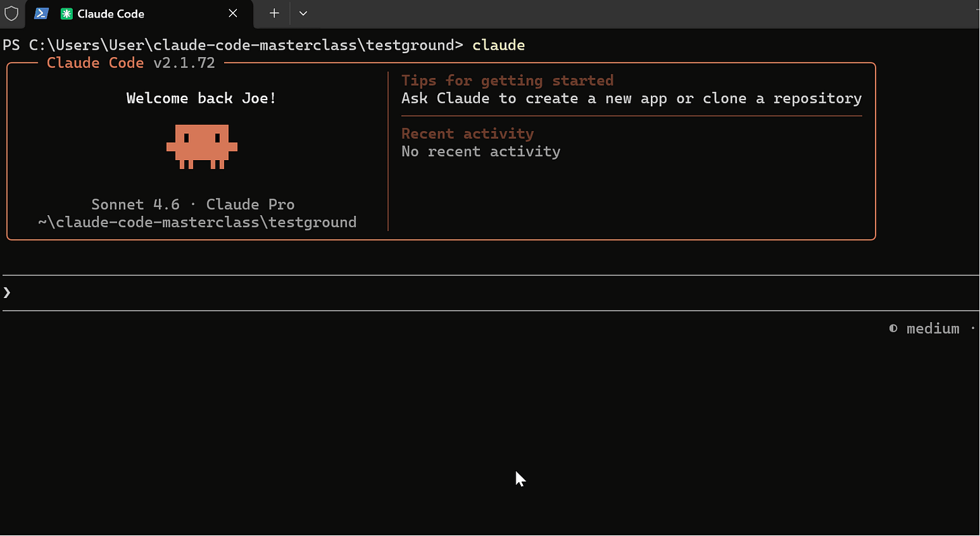The image size is (980, 536).
Task: Click the Claude prompt input line
Action: [490, 293]
